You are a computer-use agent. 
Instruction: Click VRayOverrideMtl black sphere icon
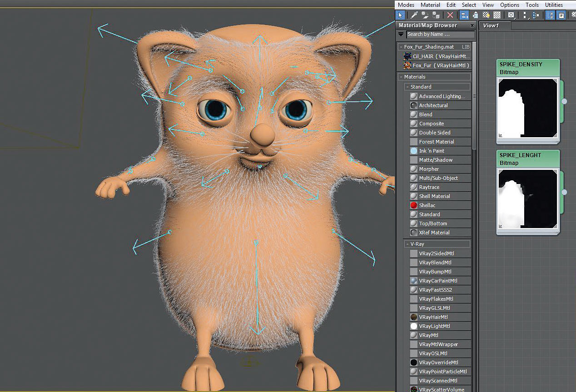(x=414, y=362)
